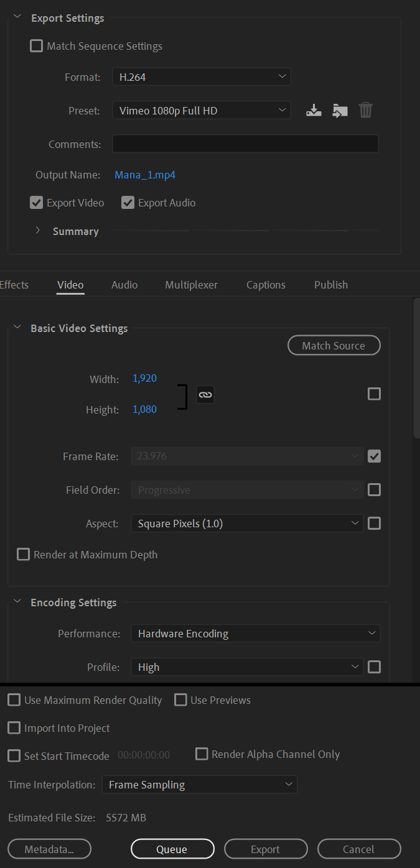The height and width of the screenshot is (868, 420).
Task: Toggle Import Into Project on
Action: pos(14,727)
